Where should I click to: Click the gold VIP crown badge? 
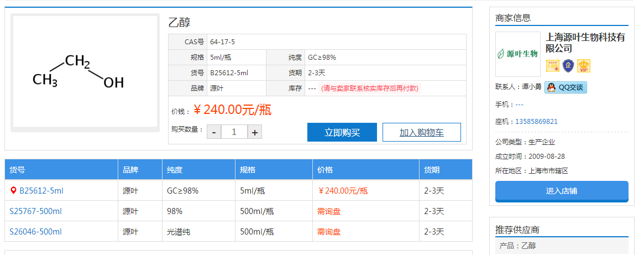tap(584, 66)
